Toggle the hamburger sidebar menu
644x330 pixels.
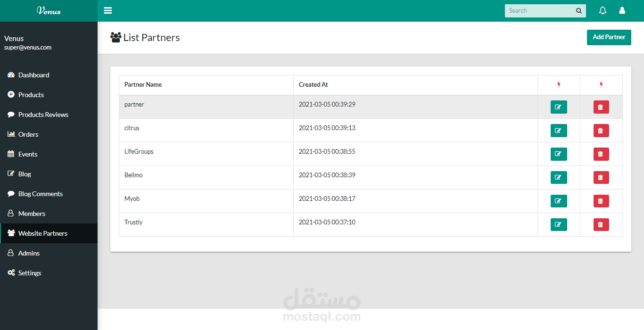108,10
